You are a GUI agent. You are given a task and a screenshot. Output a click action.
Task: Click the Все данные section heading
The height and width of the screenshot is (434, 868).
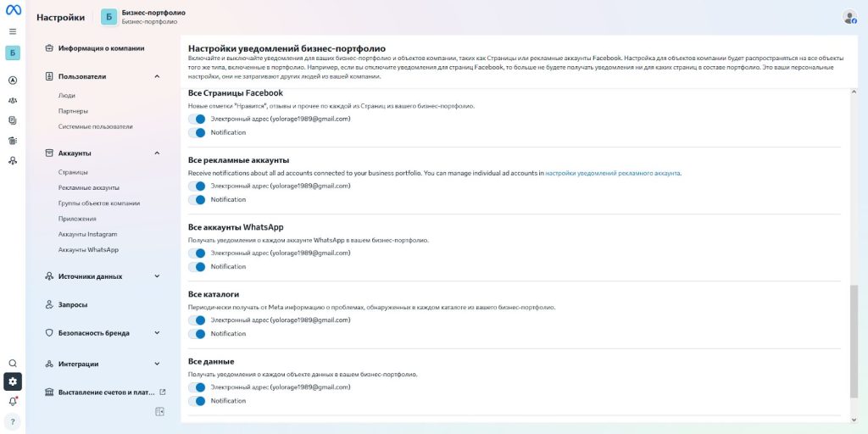[x=211, y=361]
